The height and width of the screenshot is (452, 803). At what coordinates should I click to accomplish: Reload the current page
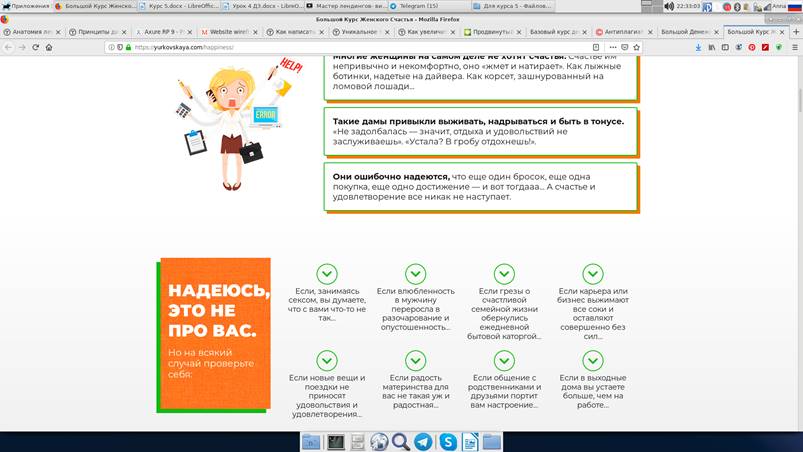(x=36, y=47)
